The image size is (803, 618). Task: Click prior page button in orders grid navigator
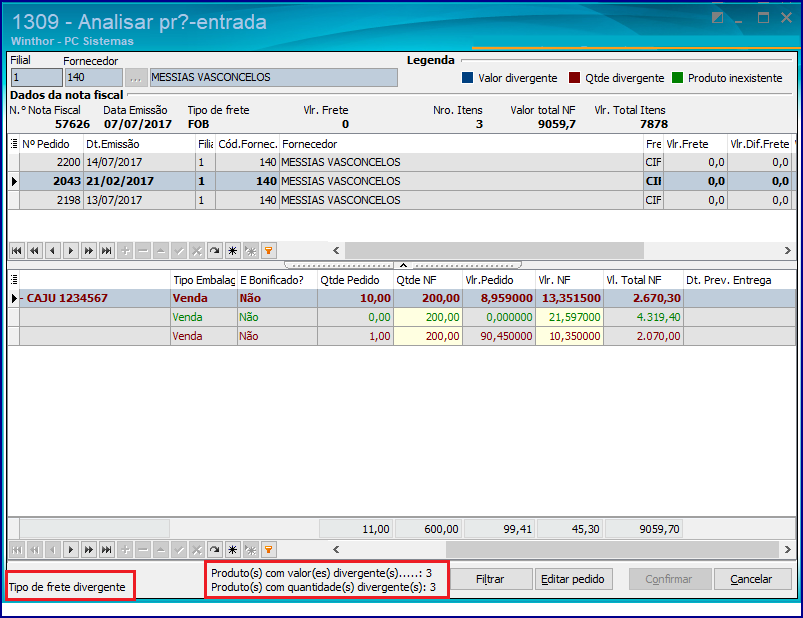point(34,250)
